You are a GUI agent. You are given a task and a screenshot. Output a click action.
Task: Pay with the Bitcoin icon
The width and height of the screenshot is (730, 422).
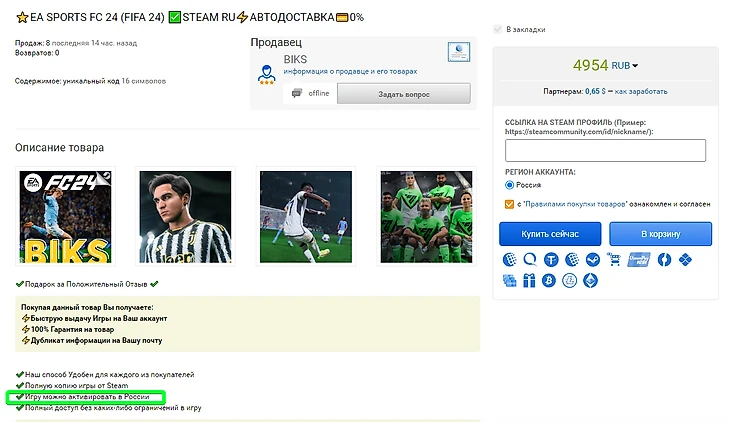(549, 280)
